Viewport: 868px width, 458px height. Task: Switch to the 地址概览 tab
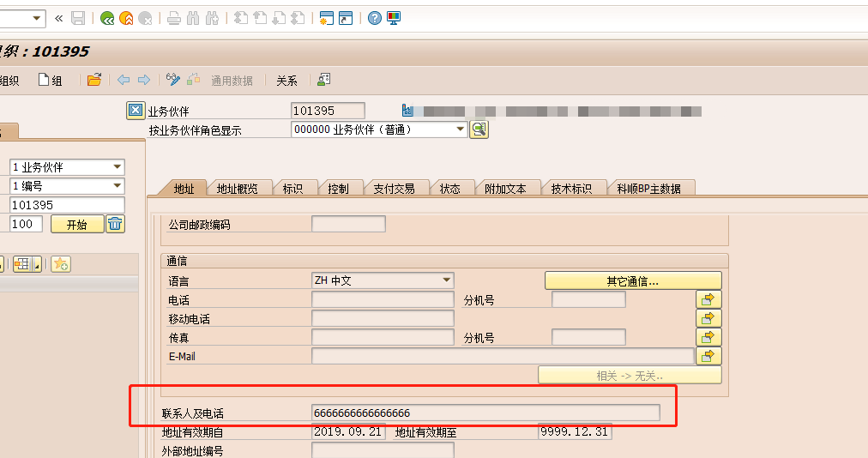pos(237,189)
